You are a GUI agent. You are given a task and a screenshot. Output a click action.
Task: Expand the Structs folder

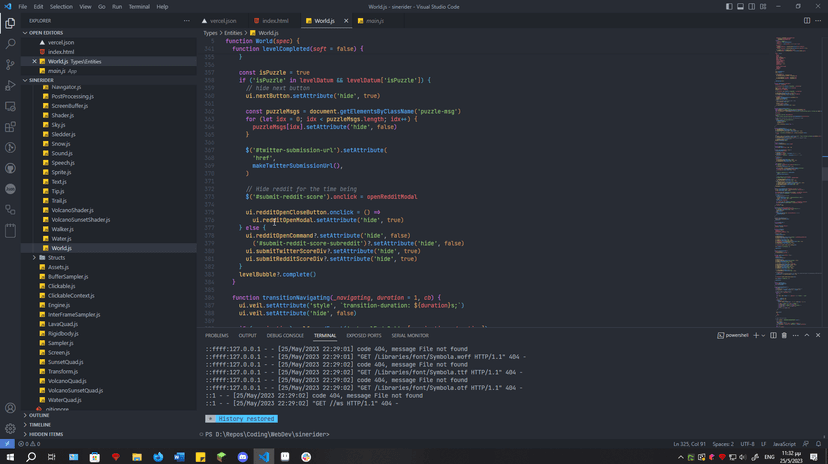tap(56, 258)
